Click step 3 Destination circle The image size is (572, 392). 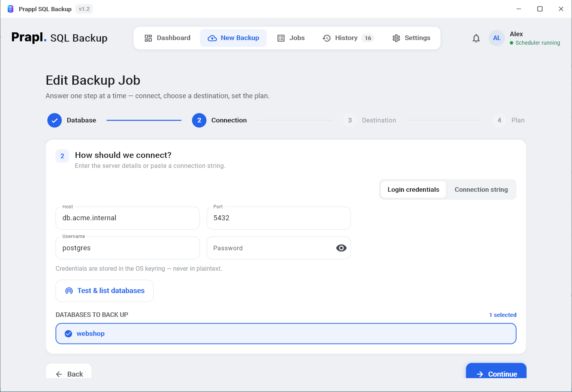350,121
